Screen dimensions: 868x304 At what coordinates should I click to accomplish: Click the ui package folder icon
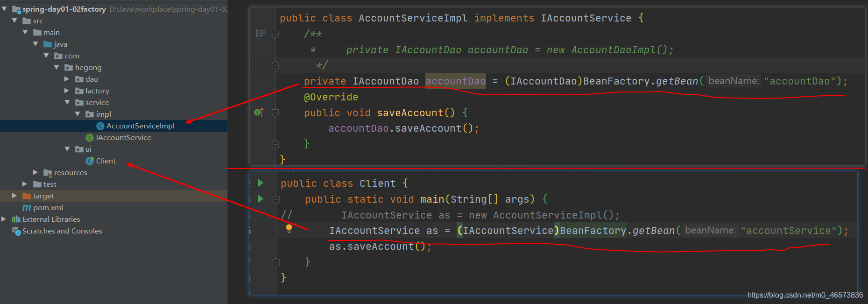tap(79, 149)
